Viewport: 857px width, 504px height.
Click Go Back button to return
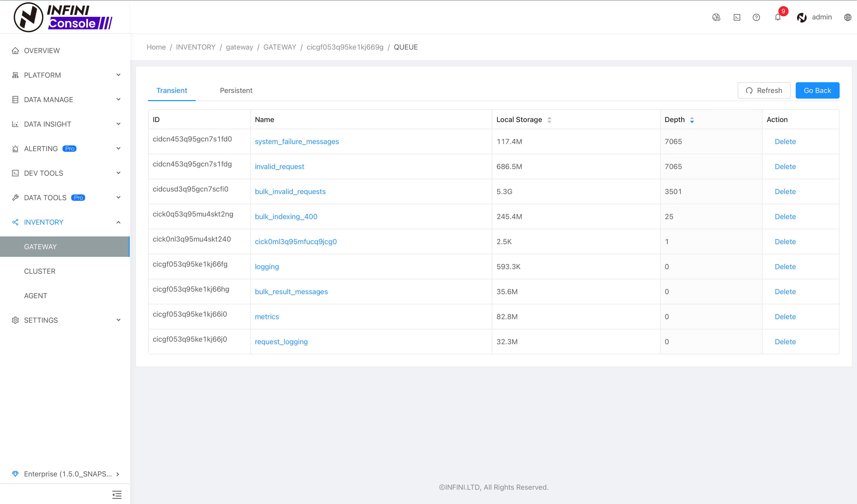817,91
